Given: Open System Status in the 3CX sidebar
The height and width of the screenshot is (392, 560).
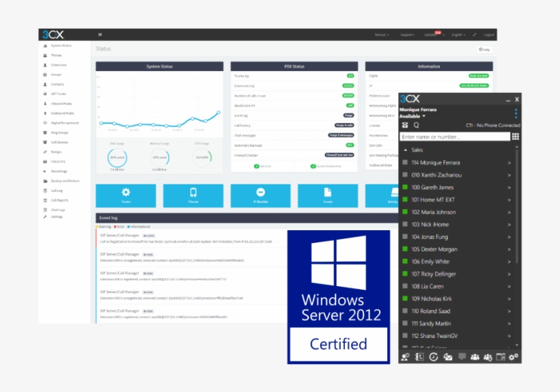Looking at the screenshot, I should pyautogui.click(x=61, y=46).
